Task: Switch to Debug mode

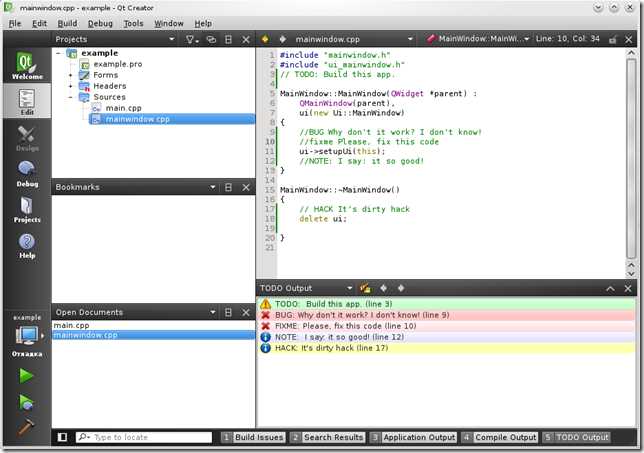Action: [27, 173]
